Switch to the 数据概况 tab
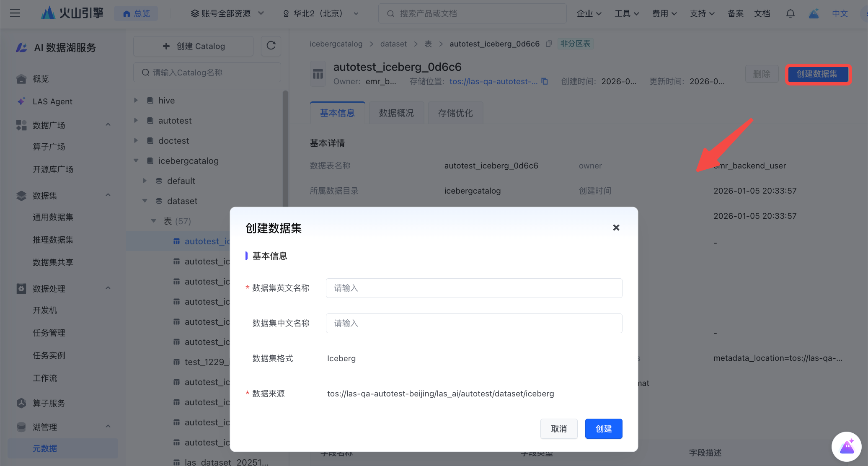Image resolution: width=868 pixels, height=466 pixels. [x=396, y=113]
